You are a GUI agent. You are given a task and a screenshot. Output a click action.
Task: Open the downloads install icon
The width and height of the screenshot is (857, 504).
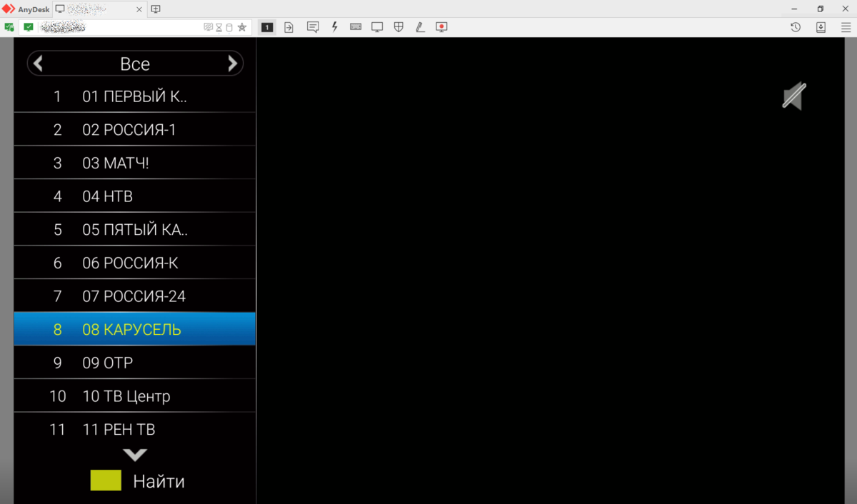click(821, 27)
